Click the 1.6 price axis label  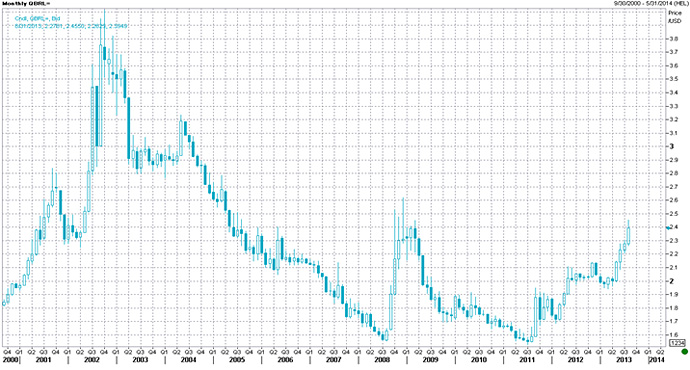673,335
